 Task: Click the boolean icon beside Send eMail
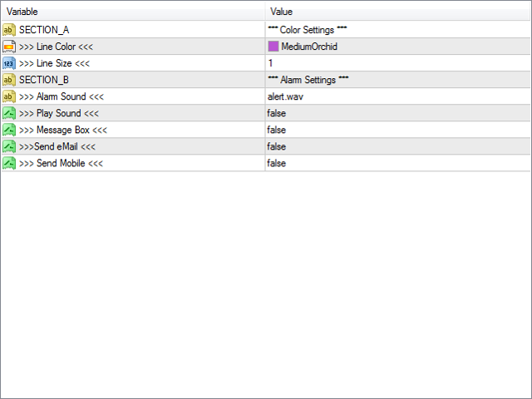coord(9,146)
